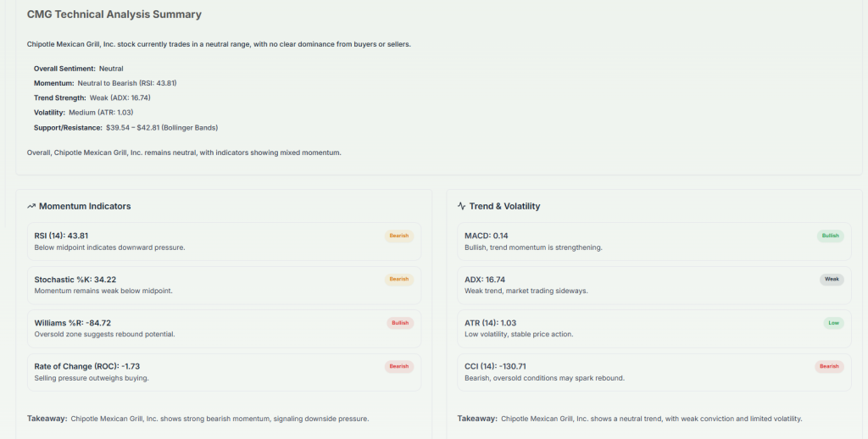Click the Weak badge on the ADX card
868x439 pixels.
coord(832,279)
